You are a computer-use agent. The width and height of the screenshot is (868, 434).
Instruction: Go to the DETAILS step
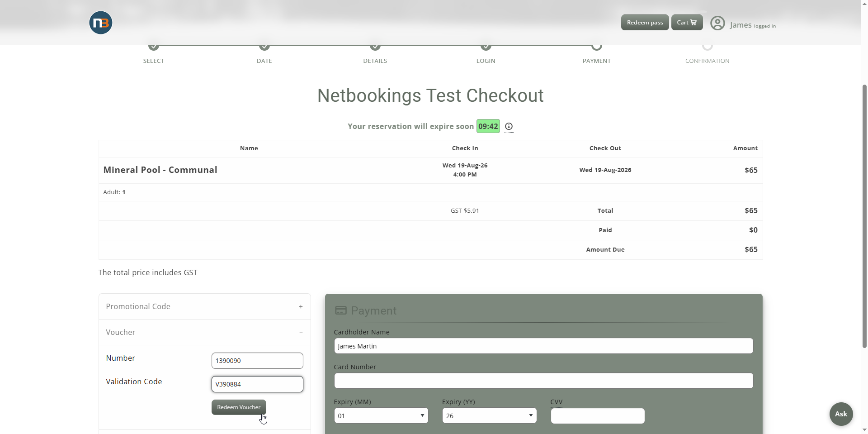375,61
